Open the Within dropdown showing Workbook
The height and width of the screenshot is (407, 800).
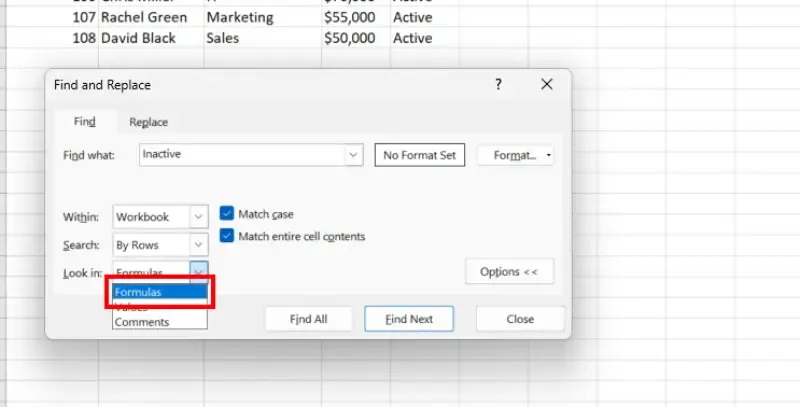click(160, 217)
